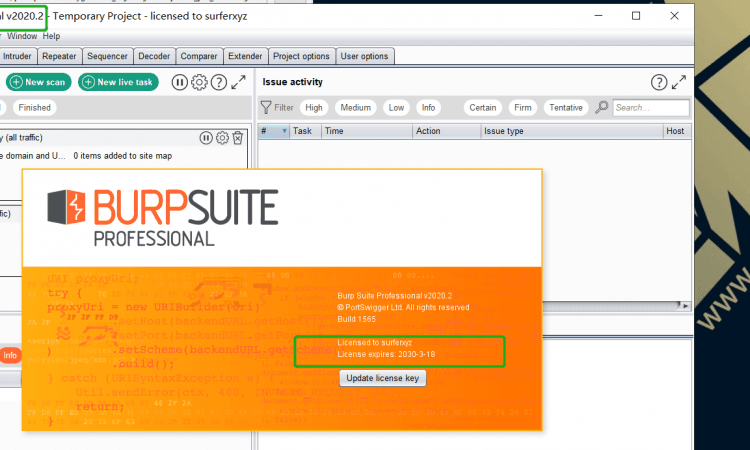Click the Task column header
This screenshot has width=750, height=450.
[305, 131]
